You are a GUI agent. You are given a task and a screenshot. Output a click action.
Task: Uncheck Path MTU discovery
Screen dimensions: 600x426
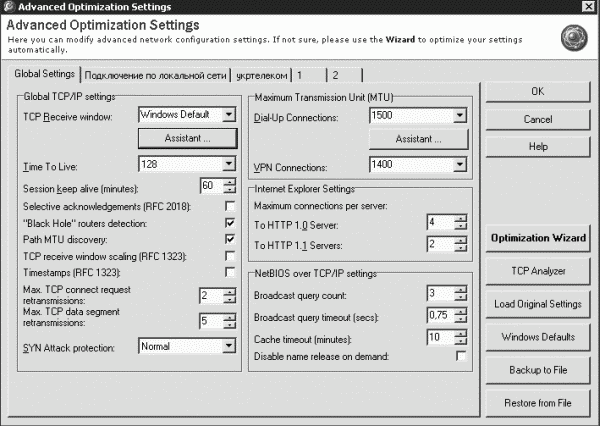(x=230, y=239)
